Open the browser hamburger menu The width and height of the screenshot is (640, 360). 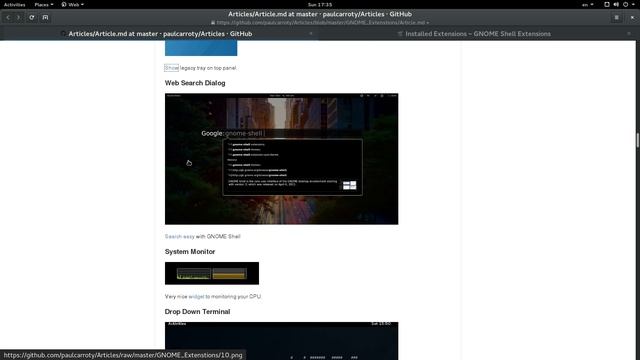[616, 18]
